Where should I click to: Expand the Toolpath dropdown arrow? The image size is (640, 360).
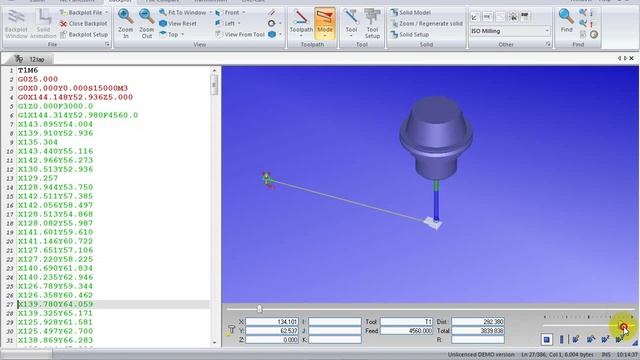[301, 36]
